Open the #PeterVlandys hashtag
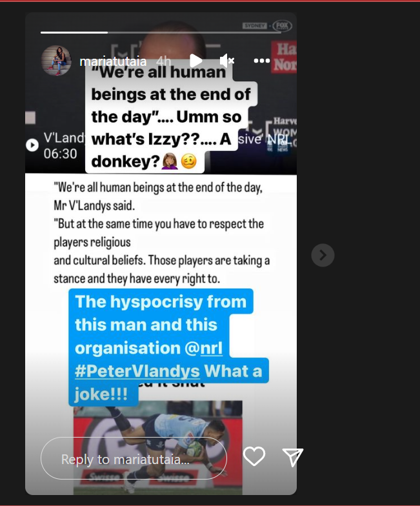This screenshot has height=506, width=420. click(137, 371)
